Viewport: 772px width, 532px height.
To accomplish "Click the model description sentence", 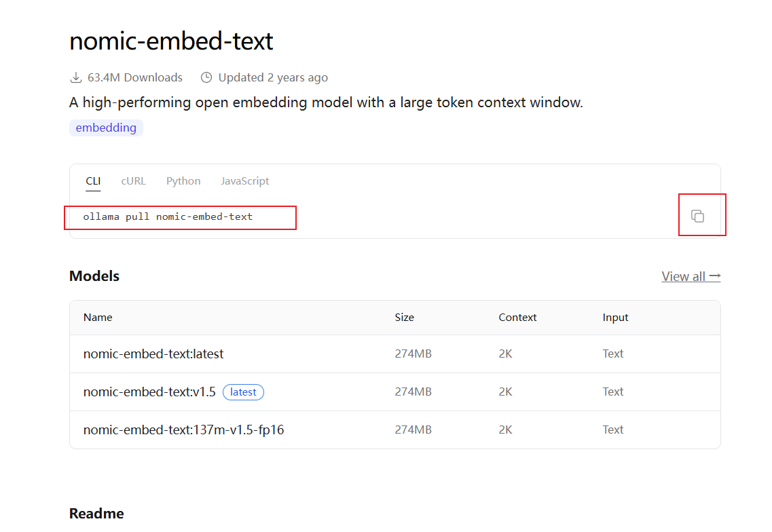I will coord(326,102).
